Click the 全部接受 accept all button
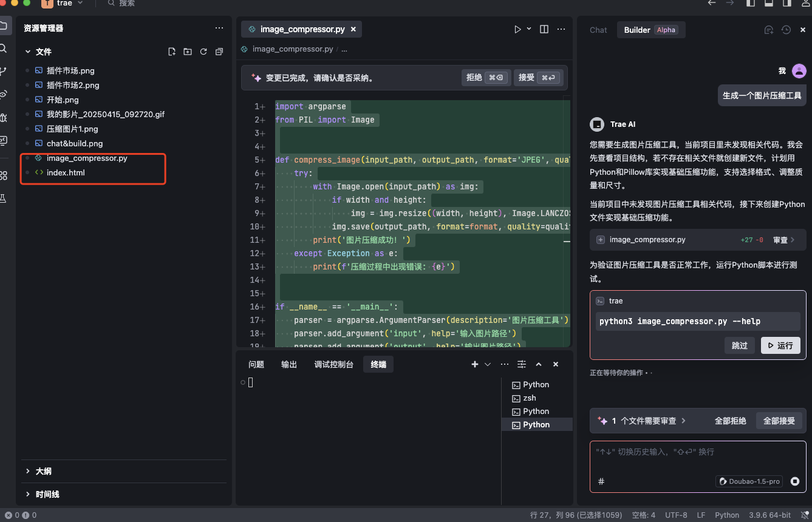The image size is (812, 522). click(x=779, y=421)
